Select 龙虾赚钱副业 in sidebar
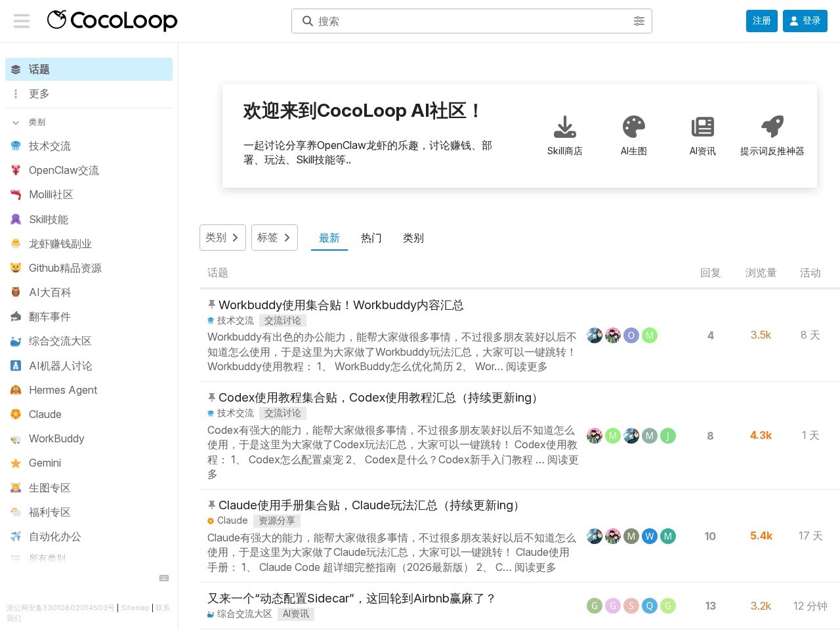 89,244
